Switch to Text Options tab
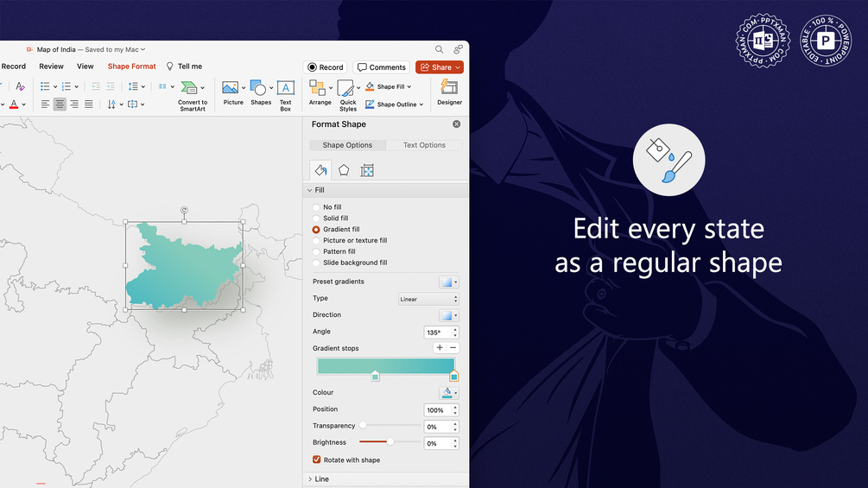The height and width of the screenshot is (488, 868). coord(424,145)
